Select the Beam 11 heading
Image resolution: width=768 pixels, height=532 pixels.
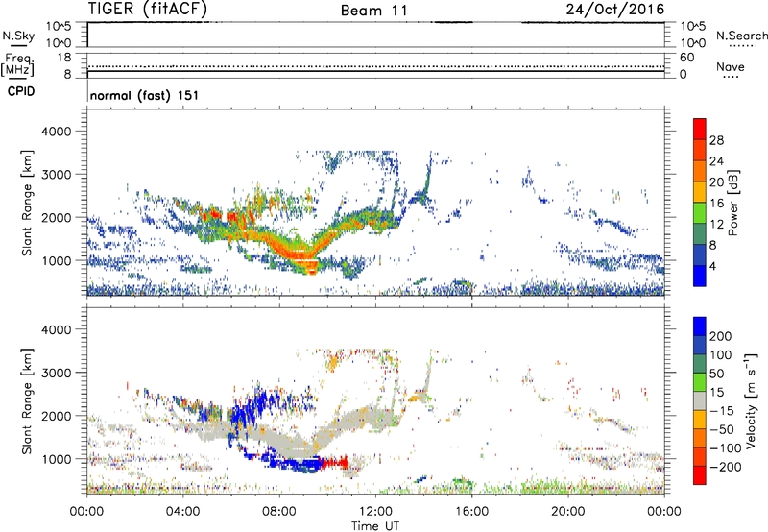coord(374,11)
